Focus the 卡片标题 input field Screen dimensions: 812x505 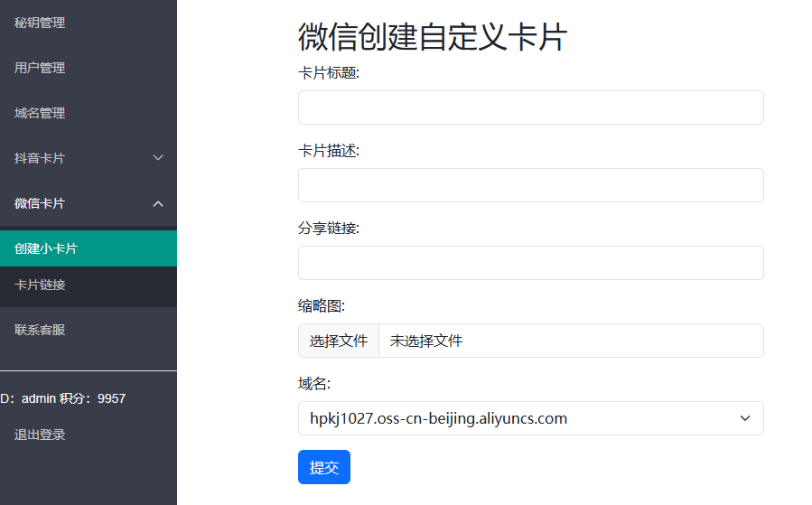pos(530,108)
